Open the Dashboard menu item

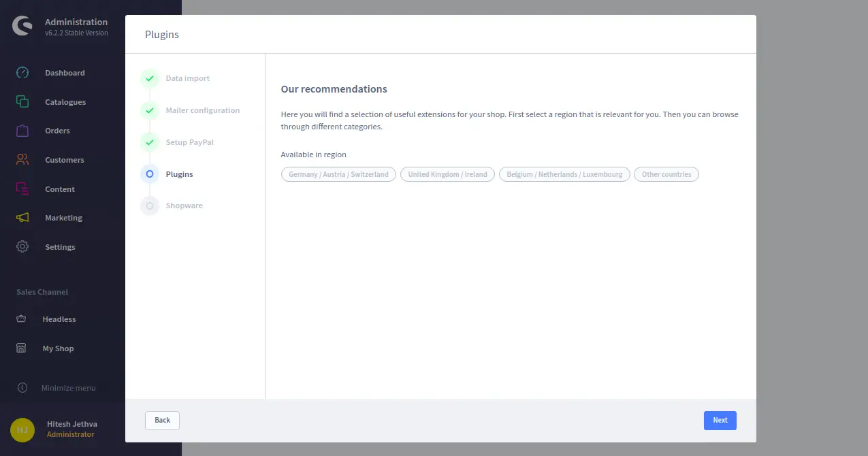pos(65,73)
